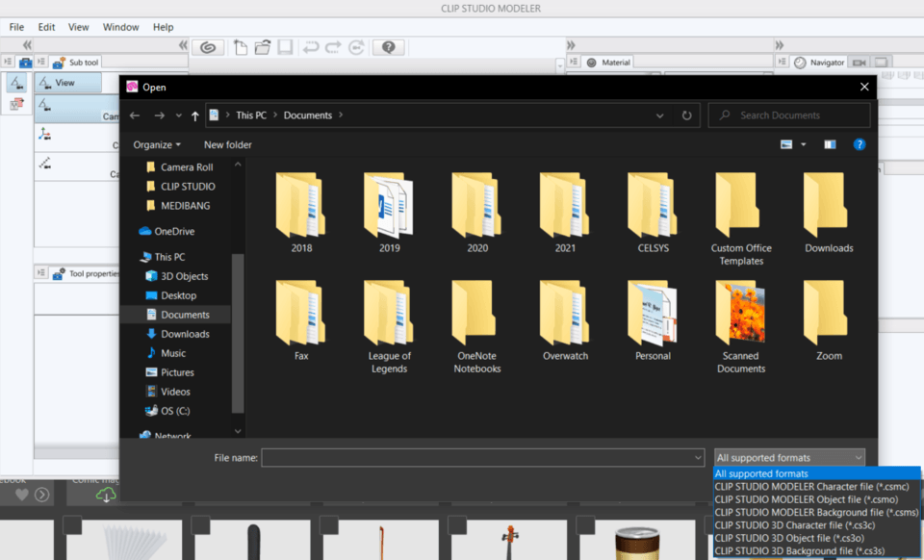Open the OneNote Notebooks folder
The width and height of the screenshot is (924, 560).
pyautogui.click(x=476, y=327)
